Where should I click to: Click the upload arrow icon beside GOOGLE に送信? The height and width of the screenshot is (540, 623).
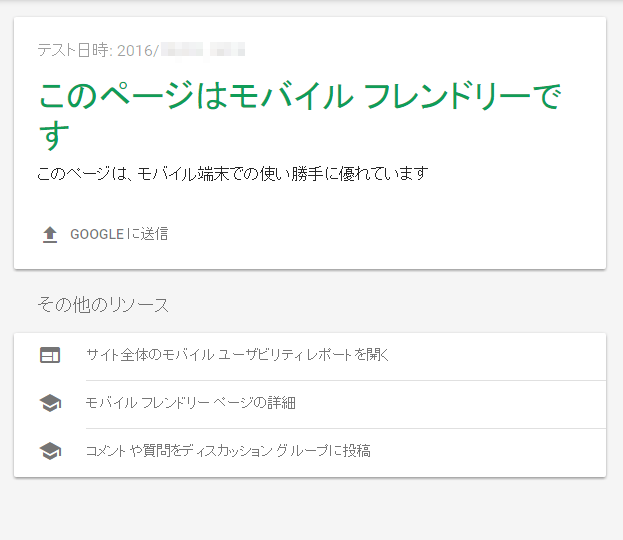[50, 235]
